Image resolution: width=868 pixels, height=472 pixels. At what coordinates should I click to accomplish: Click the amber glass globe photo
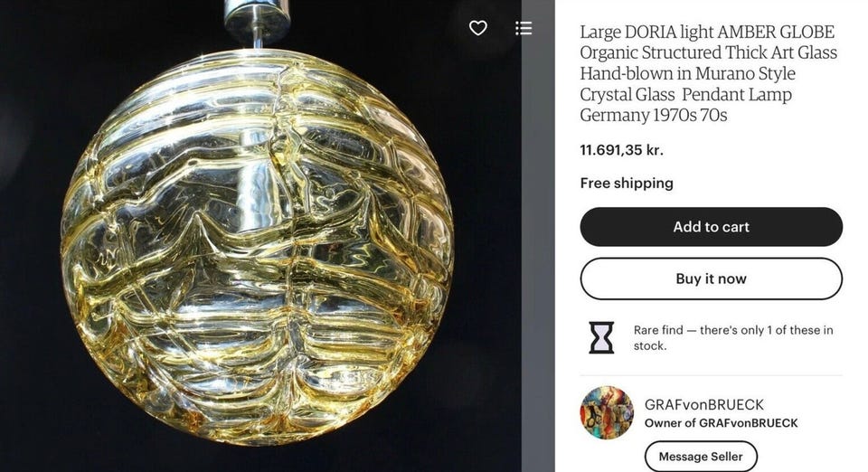[257, 248]
